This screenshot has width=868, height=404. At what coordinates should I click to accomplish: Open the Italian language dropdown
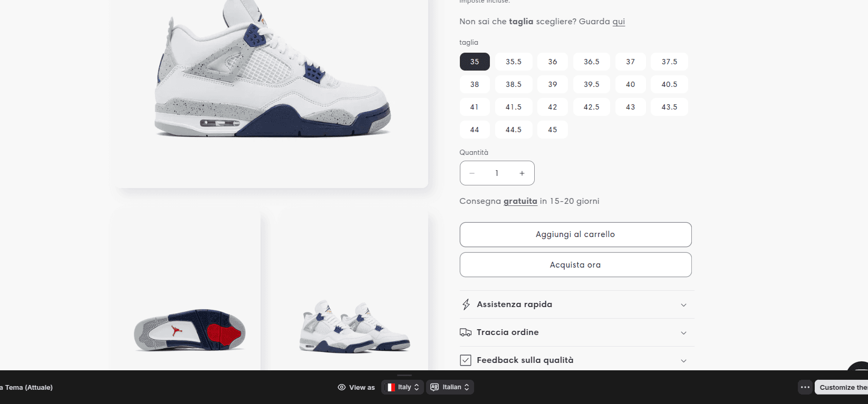450,387
